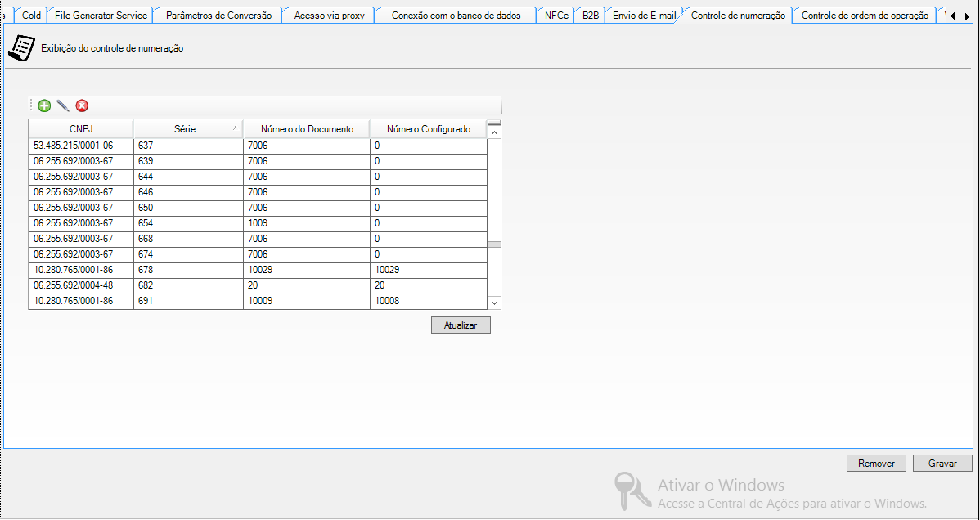Viewport: 980px width, 520px height.
Task: Click the Remover button
Action: (x=876, y=463)
